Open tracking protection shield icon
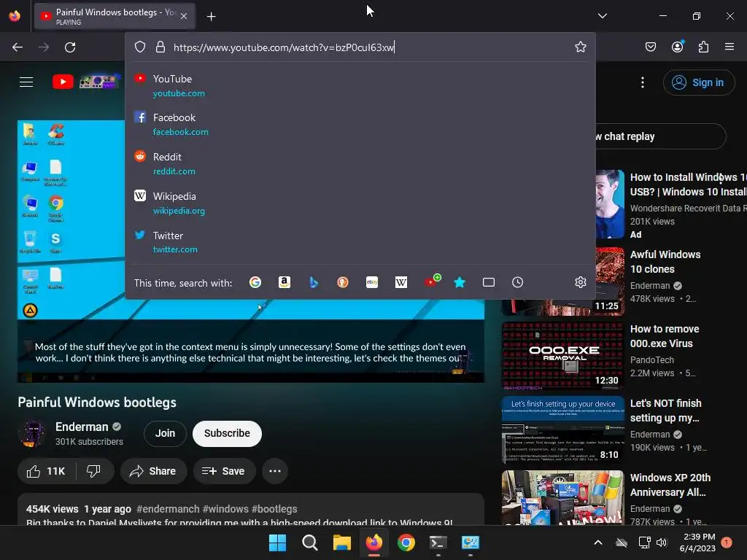Image resolution: width=747 pixels, height=560 pixels. [139, 47]
